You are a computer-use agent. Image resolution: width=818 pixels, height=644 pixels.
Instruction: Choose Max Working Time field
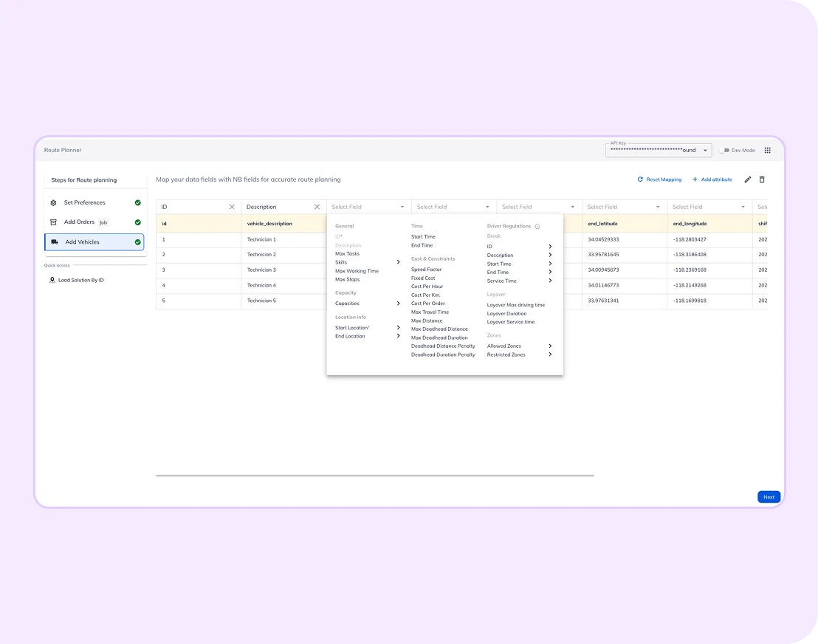pos(357,271)
